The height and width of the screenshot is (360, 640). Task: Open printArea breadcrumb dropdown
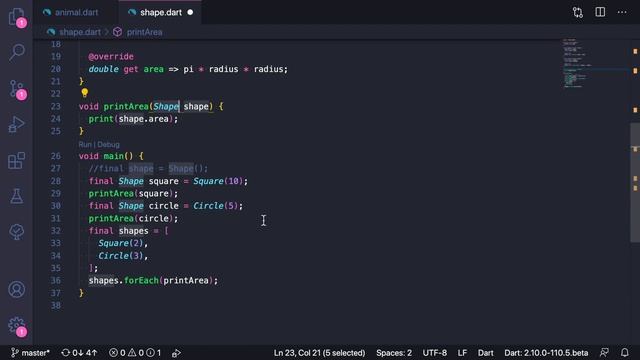coord(144,32)
